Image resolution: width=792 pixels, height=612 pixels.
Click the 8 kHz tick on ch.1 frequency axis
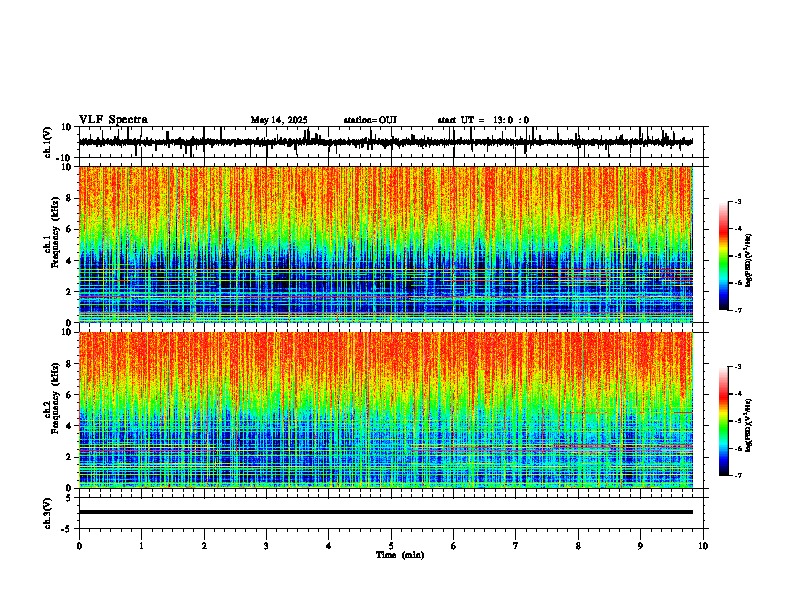click(70, 198)
